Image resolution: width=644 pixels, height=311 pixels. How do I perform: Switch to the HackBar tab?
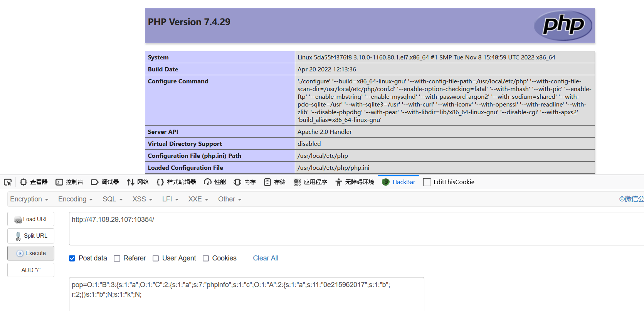(x=399, y=182)
